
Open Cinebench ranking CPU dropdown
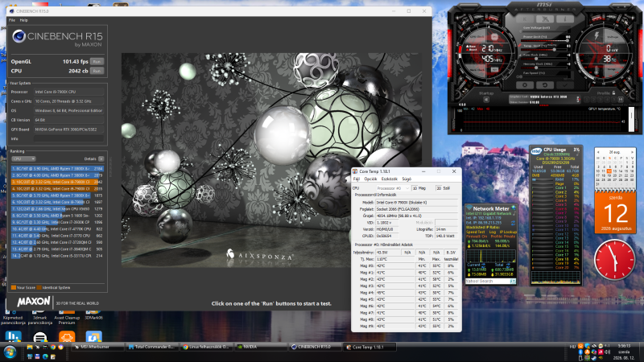[23, 158]
